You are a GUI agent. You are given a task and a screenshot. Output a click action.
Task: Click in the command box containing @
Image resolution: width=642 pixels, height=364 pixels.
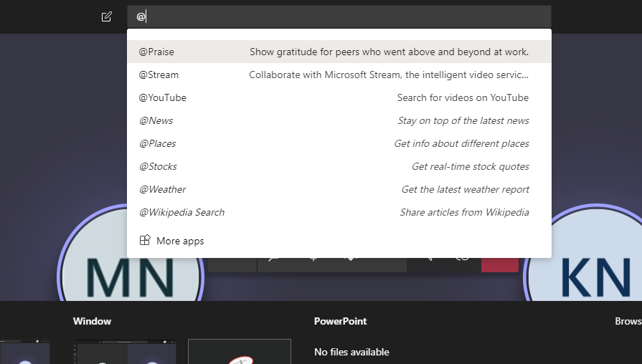339,16
